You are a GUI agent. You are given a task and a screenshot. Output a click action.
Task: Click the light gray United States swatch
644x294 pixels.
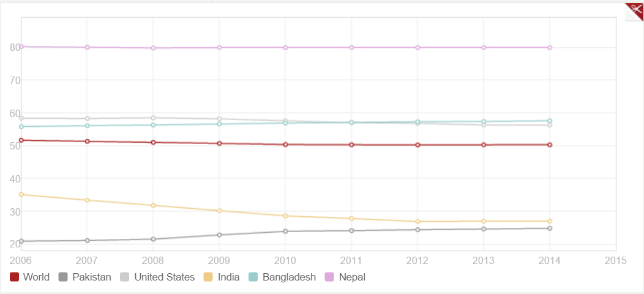tap(125, 277)
